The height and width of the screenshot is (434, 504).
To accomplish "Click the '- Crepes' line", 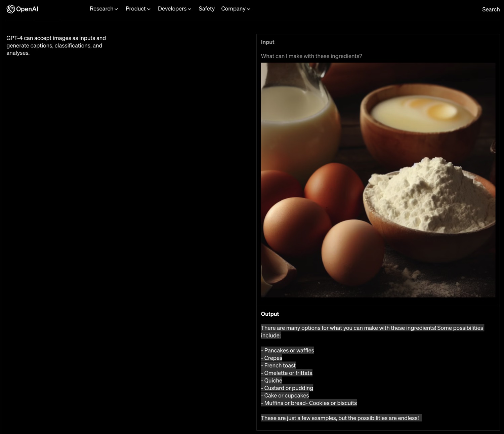I will (271, 358).
